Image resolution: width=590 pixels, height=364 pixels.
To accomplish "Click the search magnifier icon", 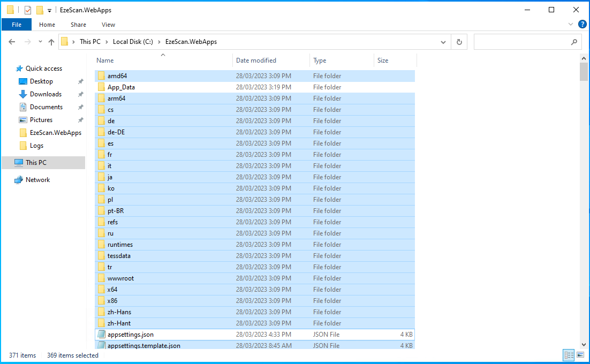I will click(x=574, y=42).
